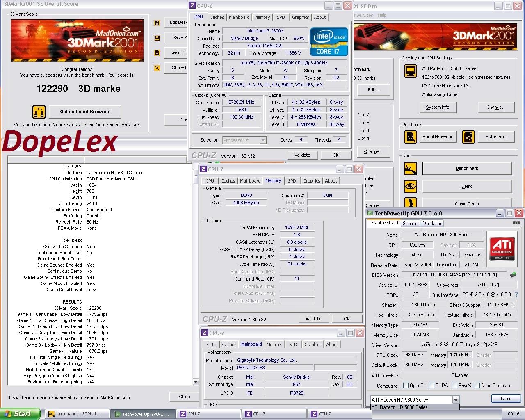
Task: Click Close button in GPU-Z window
Action: point(506,399)
